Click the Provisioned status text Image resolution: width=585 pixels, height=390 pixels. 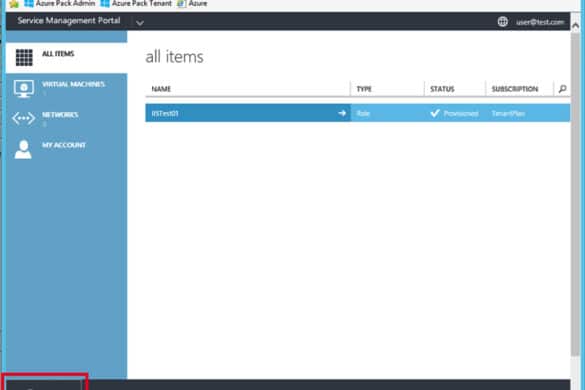point(461,113)
